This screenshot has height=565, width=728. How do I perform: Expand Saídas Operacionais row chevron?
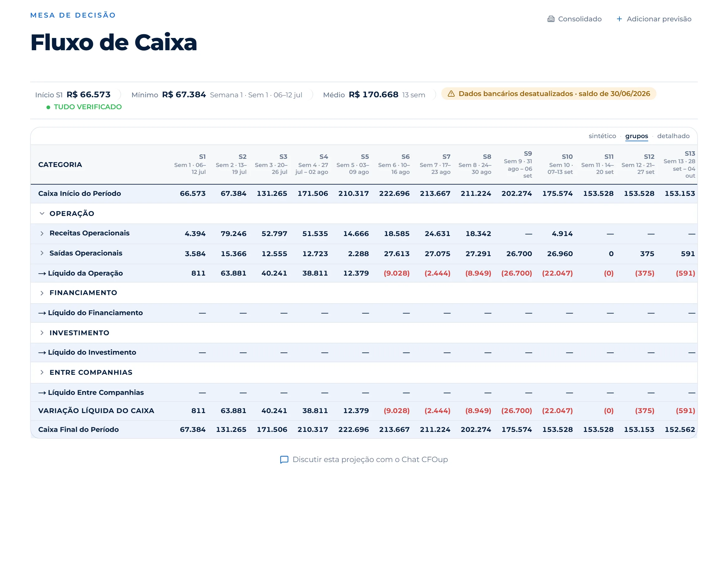click(42, 253)
